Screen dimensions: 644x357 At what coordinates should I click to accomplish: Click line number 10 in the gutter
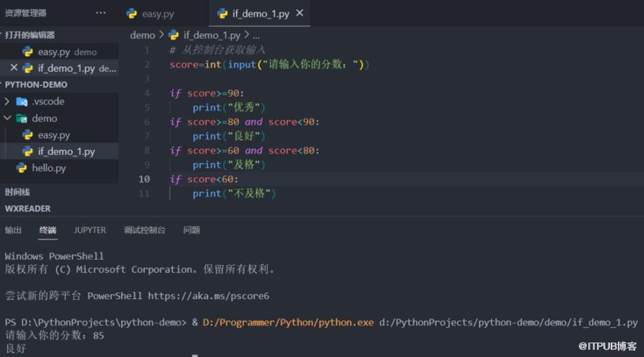(x=144, y=179)
